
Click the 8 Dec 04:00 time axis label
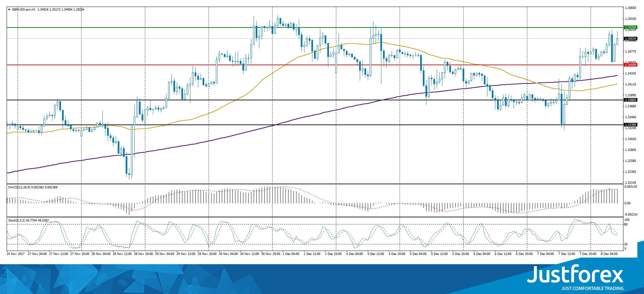coord(609,254)
